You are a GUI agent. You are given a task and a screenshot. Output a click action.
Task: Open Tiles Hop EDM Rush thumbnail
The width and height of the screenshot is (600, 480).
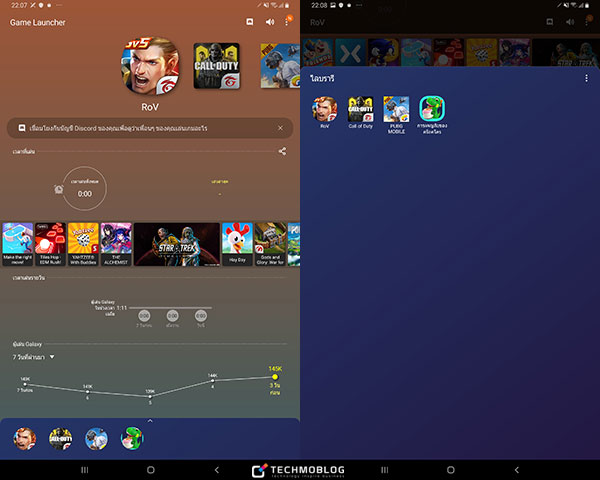tap(50, 244)
